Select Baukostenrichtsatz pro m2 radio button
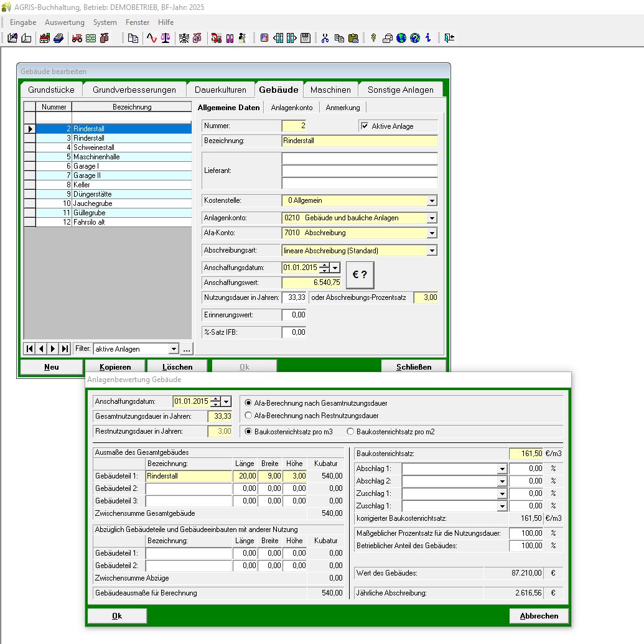Image resolution: width=644 pixels, height=644 pixels. click(x=350, y=431)
